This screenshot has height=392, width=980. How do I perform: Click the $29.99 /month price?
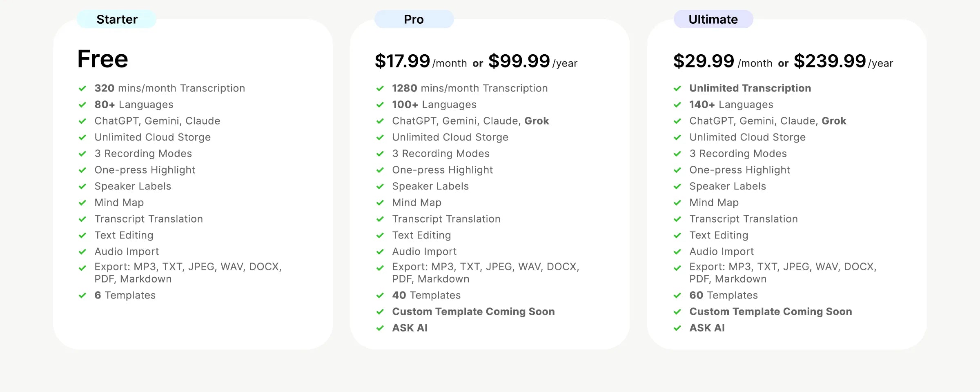tap(722, 61)
